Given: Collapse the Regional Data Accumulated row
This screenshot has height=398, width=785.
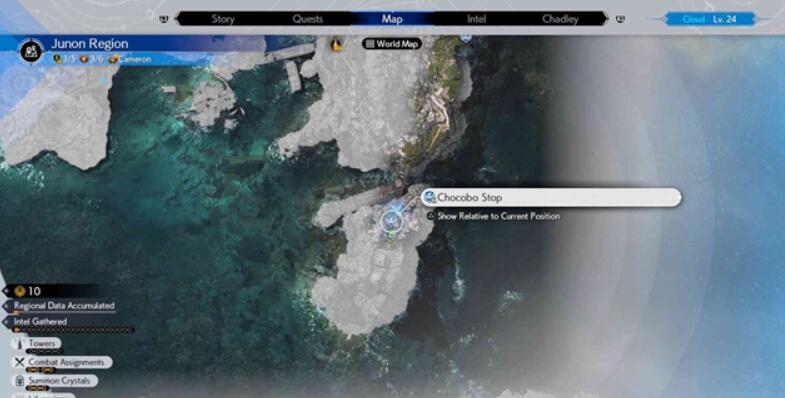Looking at the screenshot, I should pos(59,306).
